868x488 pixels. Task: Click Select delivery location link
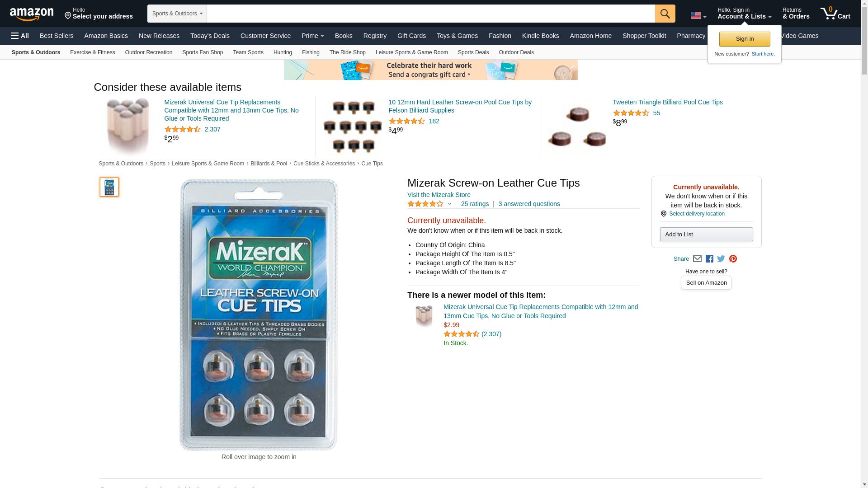coord(697,214)
